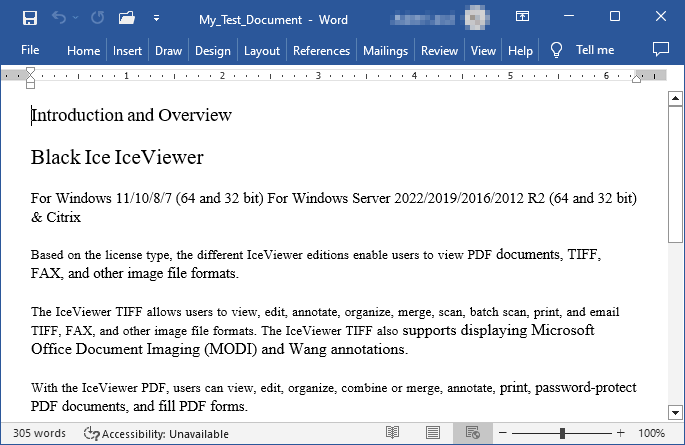Click the right indent ruler marker

click(636, 79)
